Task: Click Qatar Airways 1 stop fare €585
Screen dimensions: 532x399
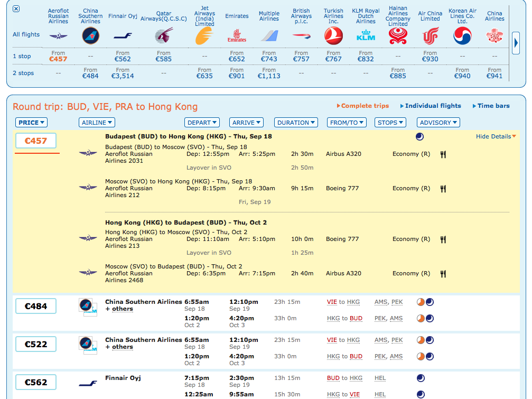Action: [164, 59]
